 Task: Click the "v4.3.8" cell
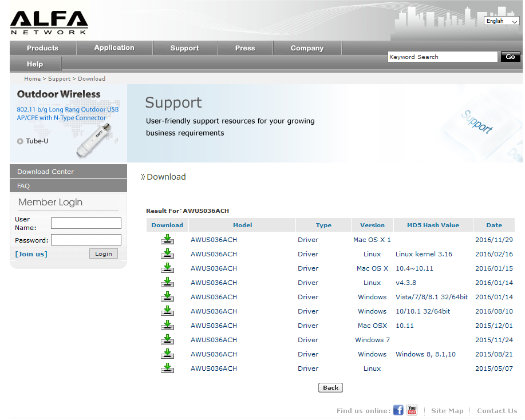406,283
